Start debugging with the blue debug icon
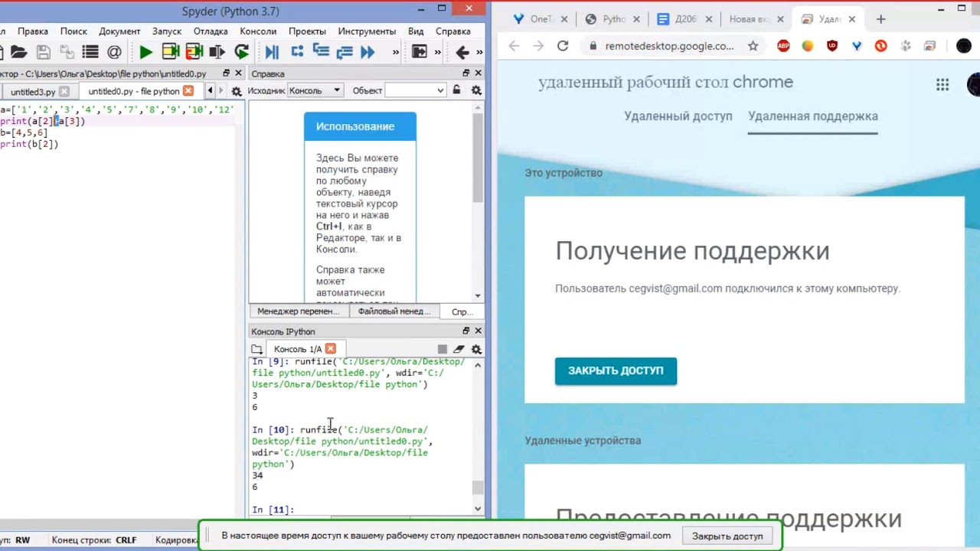This screenshot has width=980, height=551. (x=272, y=52)
